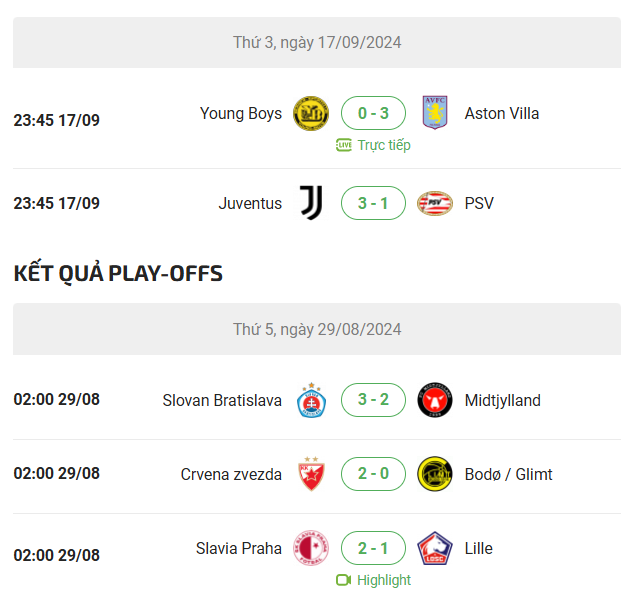Watch the Slavia Praha–Lille Highlight
This screenshot has width=630, height=601.
pyautogui.click(x=373, y=580)
